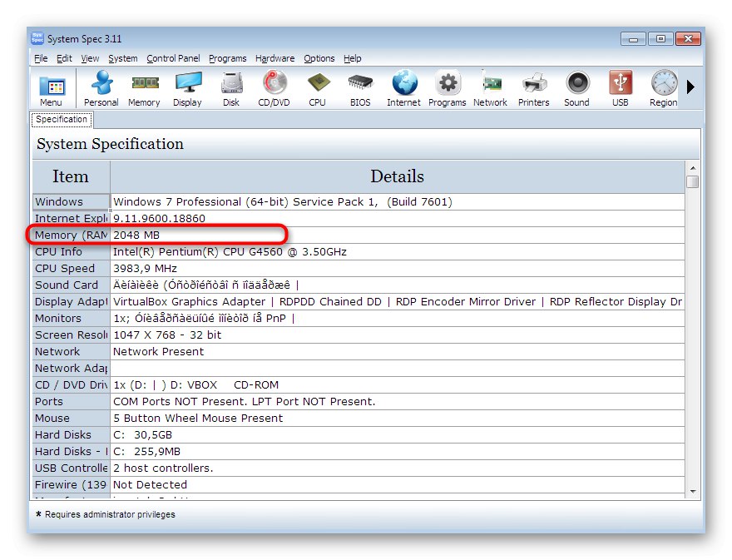Select the CD / DVD Drive row label
732x560 pixels.
pos(71,385)
